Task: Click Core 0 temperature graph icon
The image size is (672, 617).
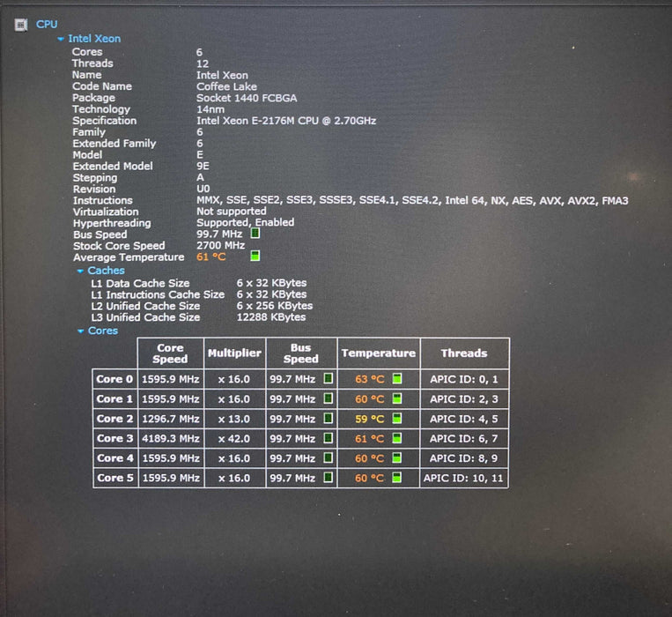Action: click(397, 379)
